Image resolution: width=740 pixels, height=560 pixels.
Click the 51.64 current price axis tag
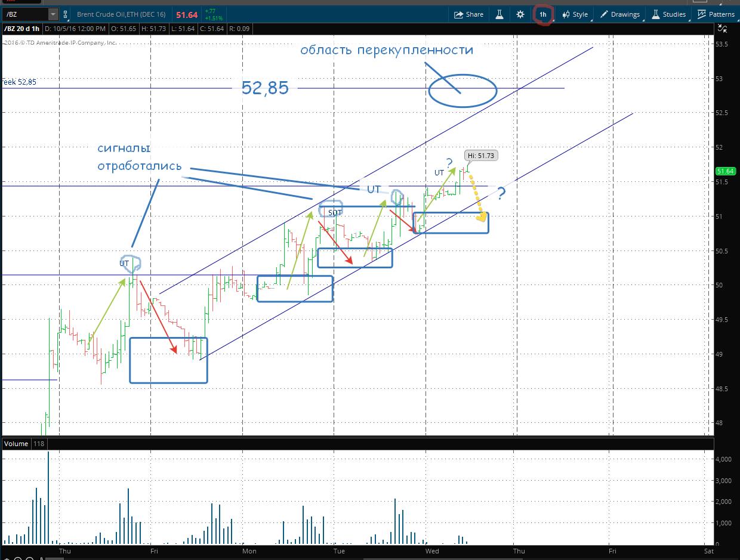click(724, 171)
